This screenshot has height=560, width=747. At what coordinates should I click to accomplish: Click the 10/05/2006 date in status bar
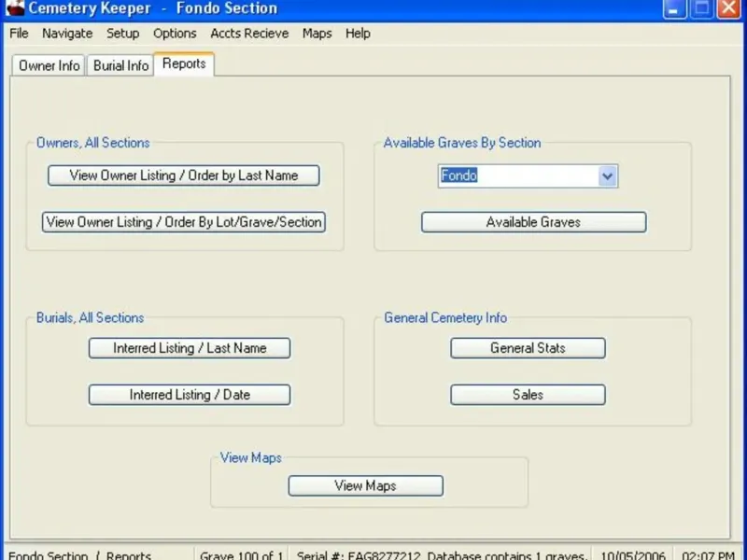pyautogui.click(x=633, y=555)
